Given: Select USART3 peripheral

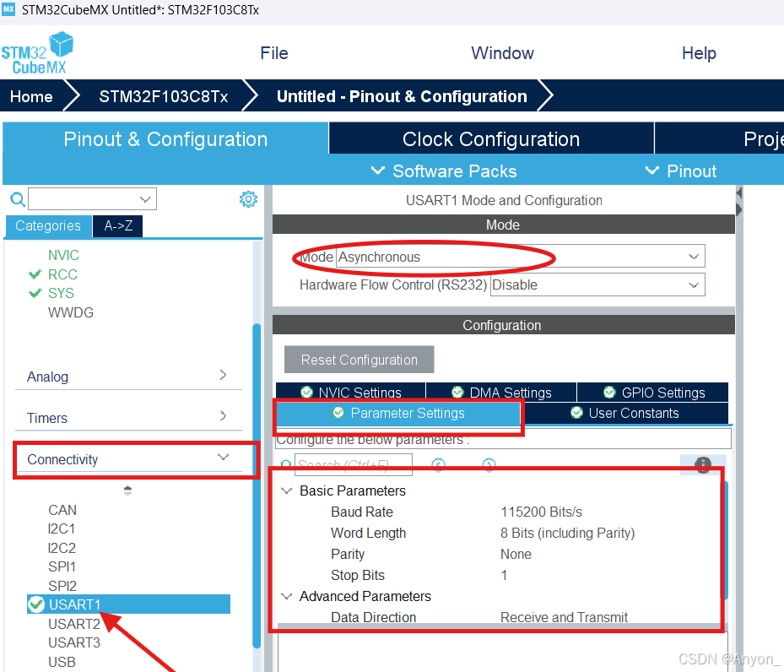Looking at the screenshot, I should (x=74, y=642).
